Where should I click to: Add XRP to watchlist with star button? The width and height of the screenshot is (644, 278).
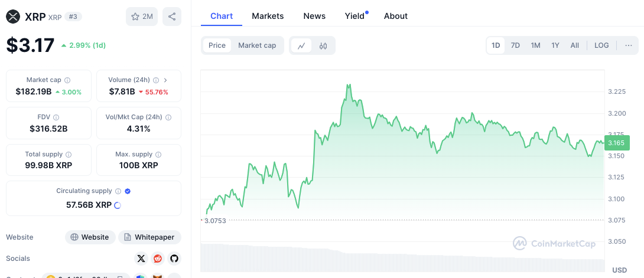click(x=142, y=17)
